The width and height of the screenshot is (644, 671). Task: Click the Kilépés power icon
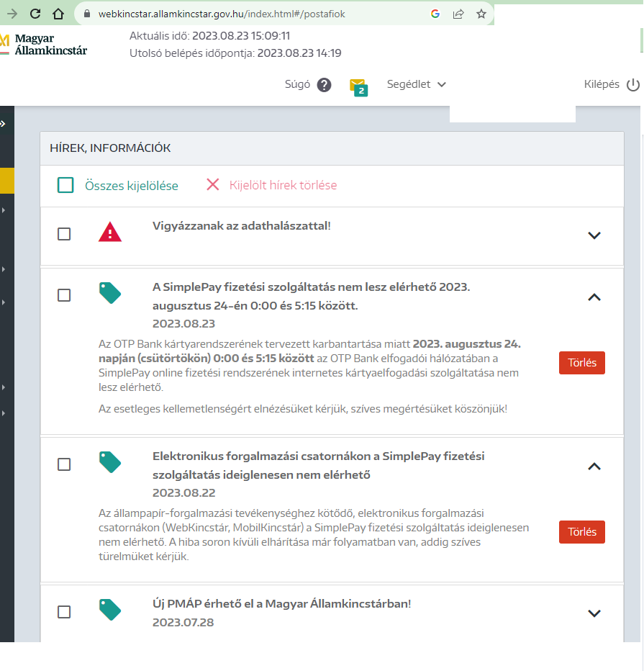(x=632, y=85)
